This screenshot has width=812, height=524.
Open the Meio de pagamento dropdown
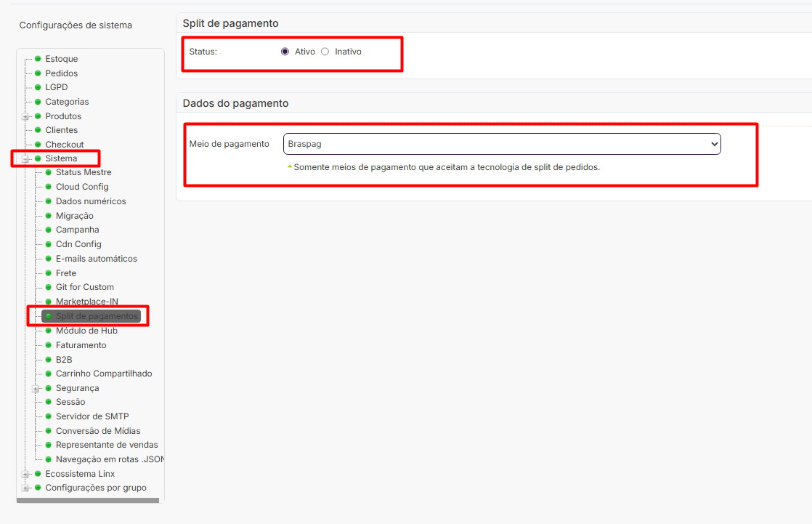pos(502,144)
